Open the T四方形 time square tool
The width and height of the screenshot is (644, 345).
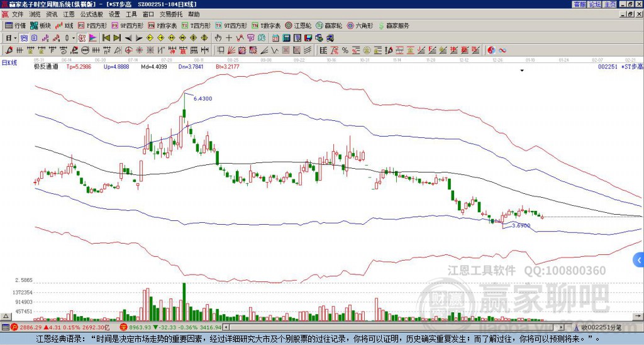pyautogui.click(x=196, y=25)
